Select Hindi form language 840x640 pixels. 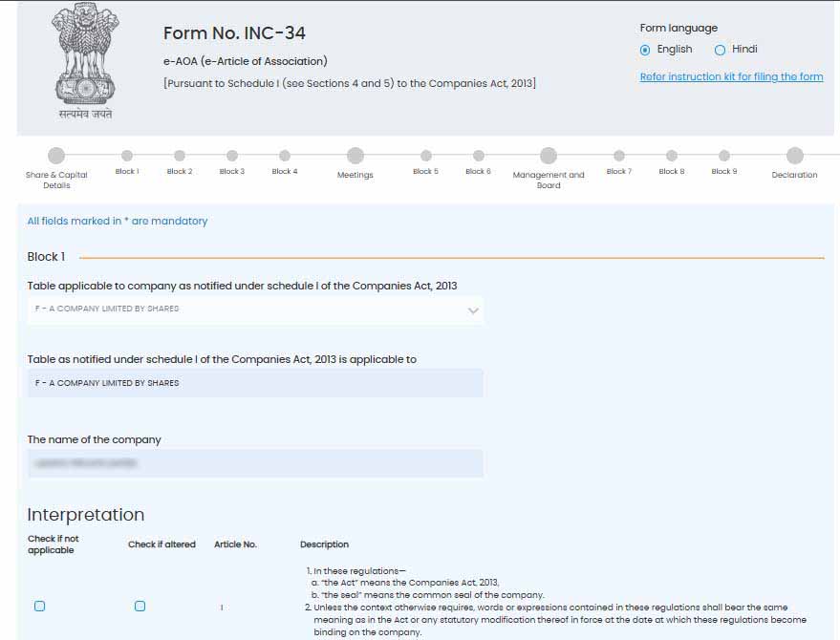coord(720,50)
